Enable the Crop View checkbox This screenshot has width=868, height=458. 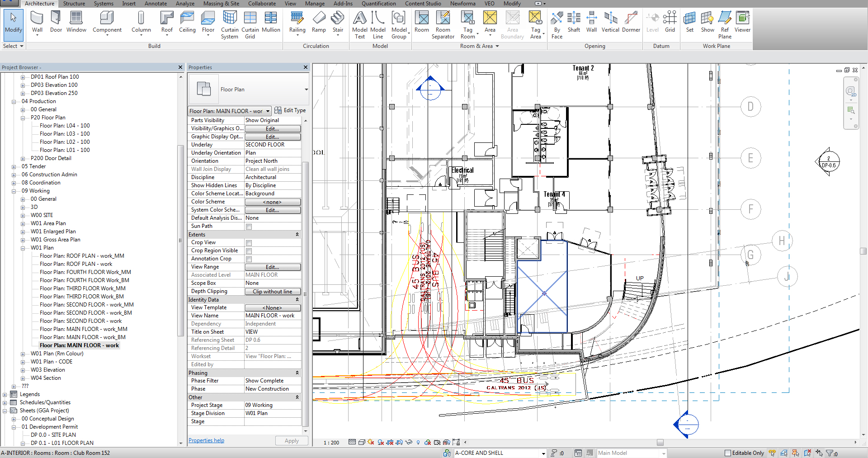click(249, 243)
